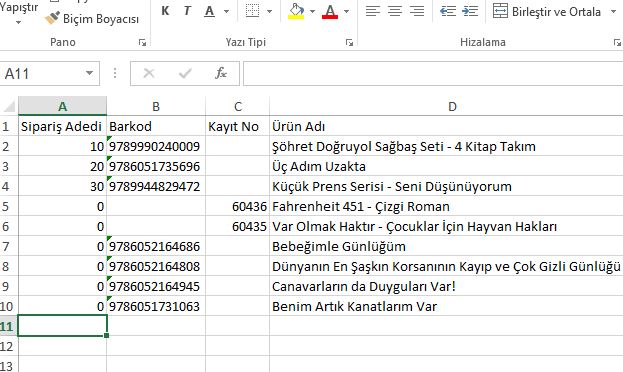Screen dimensions: 623x372
Task: Select column D header
Action: point(452,106)
